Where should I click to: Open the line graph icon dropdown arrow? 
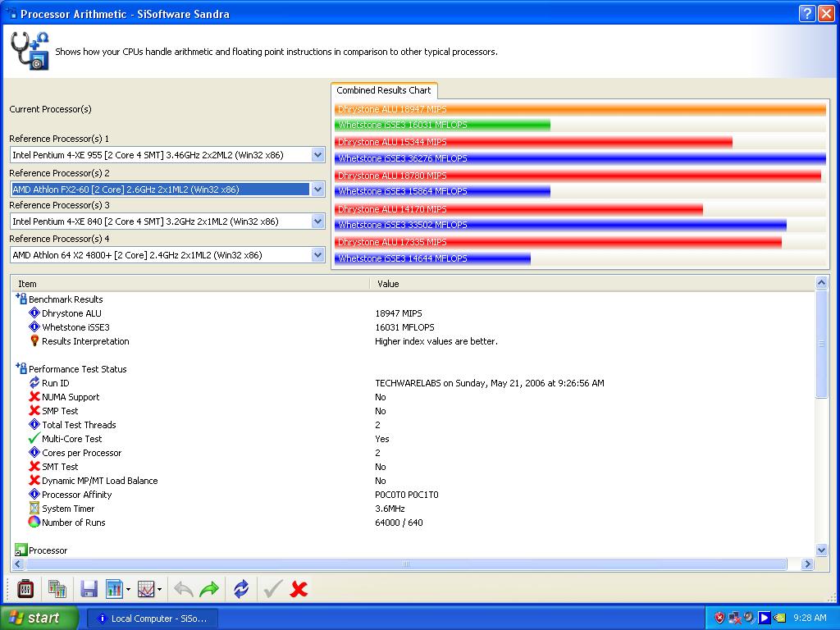pos(160,590)
